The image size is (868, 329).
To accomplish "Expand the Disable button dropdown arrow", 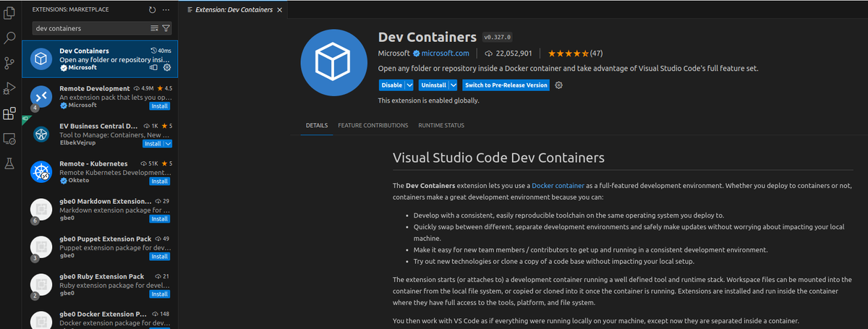I will click(x=409, y=85).
